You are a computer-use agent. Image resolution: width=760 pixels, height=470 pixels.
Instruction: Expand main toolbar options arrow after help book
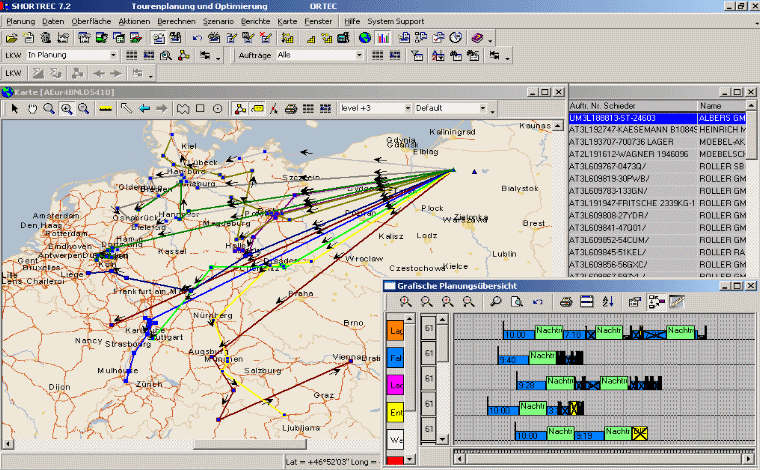491,41
